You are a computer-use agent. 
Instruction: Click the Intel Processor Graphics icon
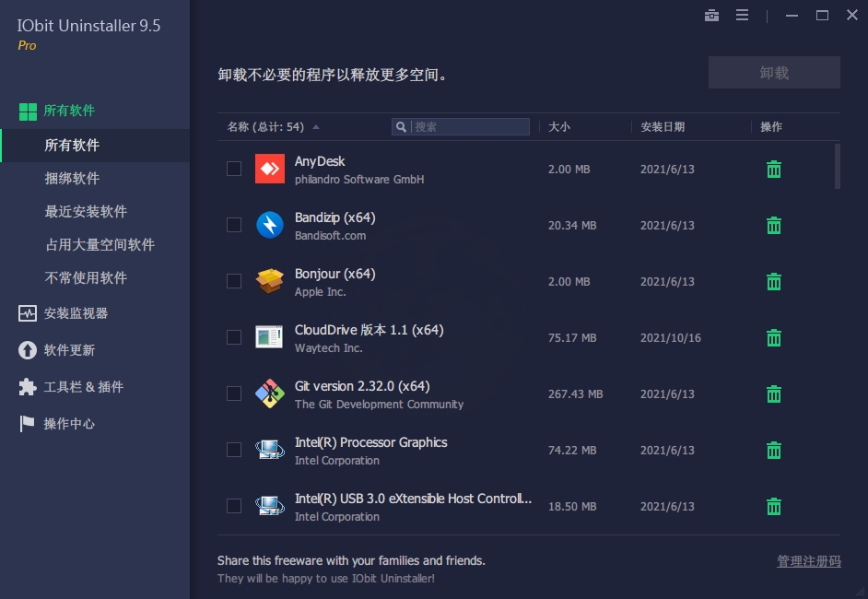(270, 450)
